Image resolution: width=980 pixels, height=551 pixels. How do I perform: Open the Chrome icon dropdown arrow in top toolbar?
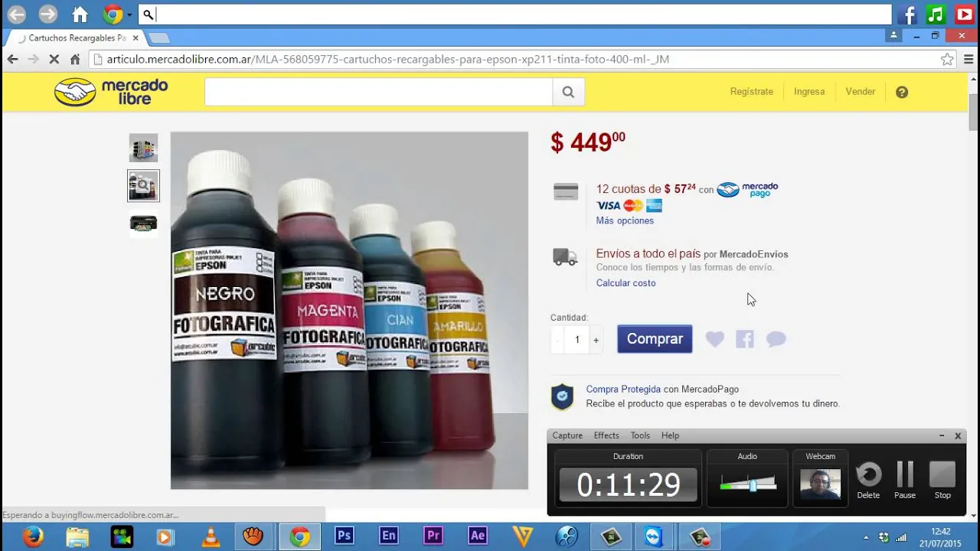point(129,15)
